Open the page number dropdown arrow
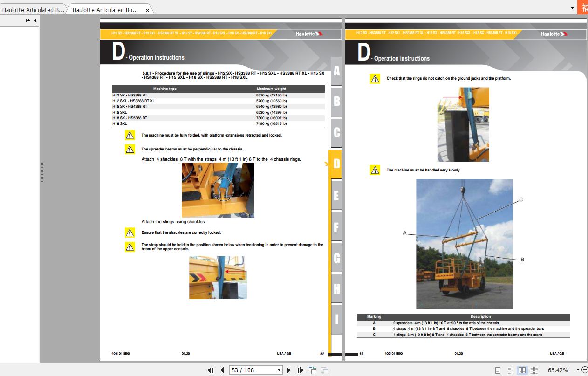The image size is (588, 376). pyautogui.click(x=279, y=370)
